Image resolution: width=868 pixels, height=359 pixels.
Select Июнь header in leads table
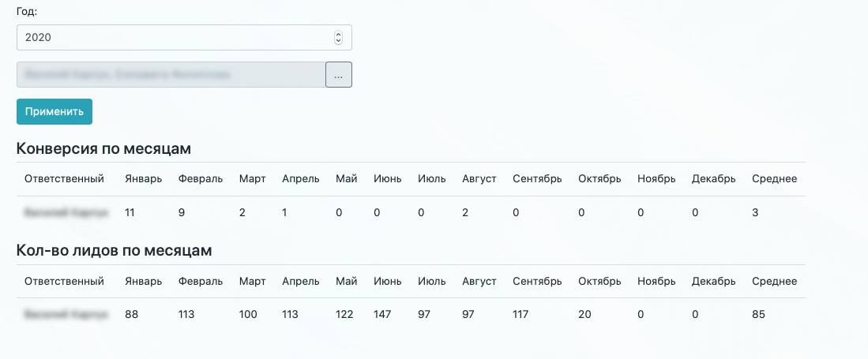coord(388,282)
